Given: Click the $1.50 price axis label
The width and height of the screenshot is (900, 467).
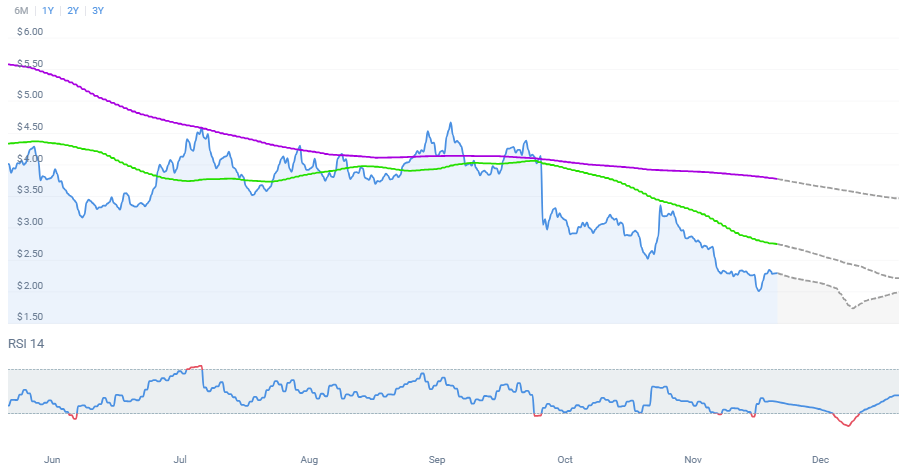Looking at the screenshot, I should pyautogui.click(x=30, y=317).
